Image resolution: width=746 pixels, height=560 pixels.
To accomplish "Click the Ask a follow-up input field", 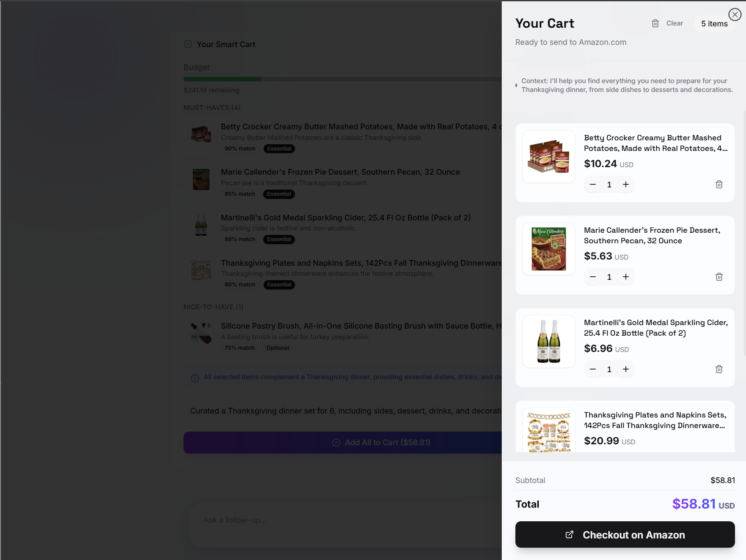I will [x=308, y=520].
